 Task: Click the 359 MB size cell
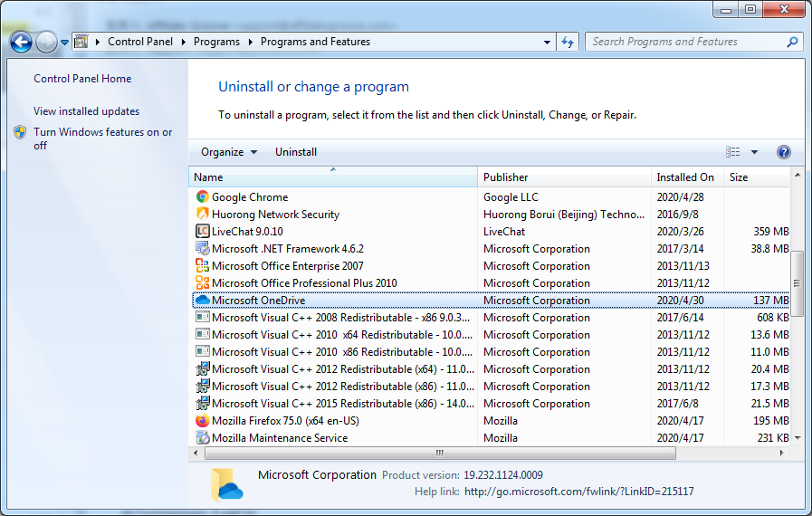coord(771,232)
